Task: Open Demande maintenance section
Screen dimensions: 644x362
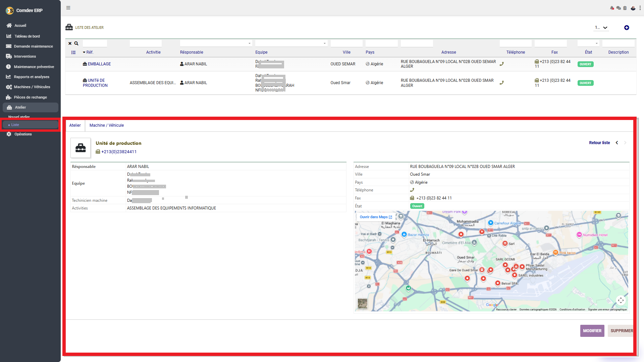Action: [33, 46]
